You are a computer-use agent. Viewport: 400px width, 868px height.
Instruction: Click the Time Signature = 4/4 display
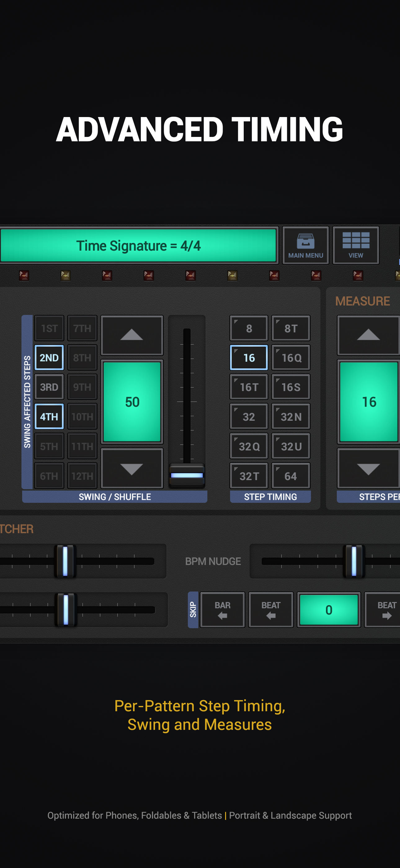click(138, 245)
